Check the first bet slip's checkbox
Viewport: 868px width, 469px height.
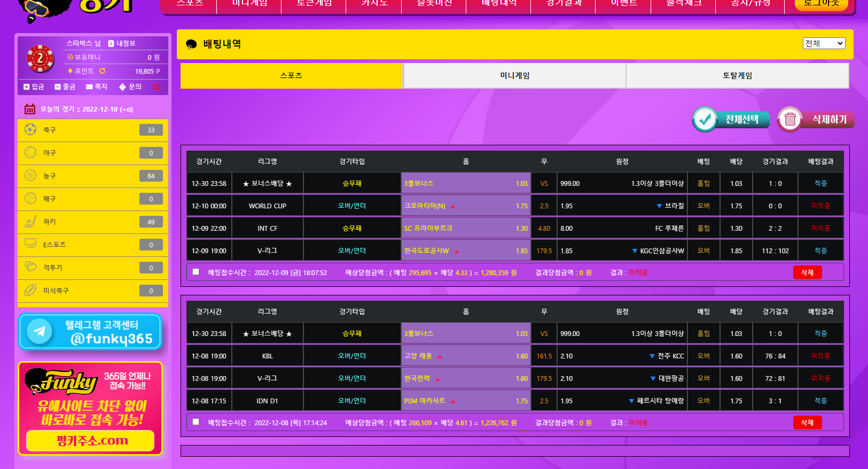(x=196, y=272)
